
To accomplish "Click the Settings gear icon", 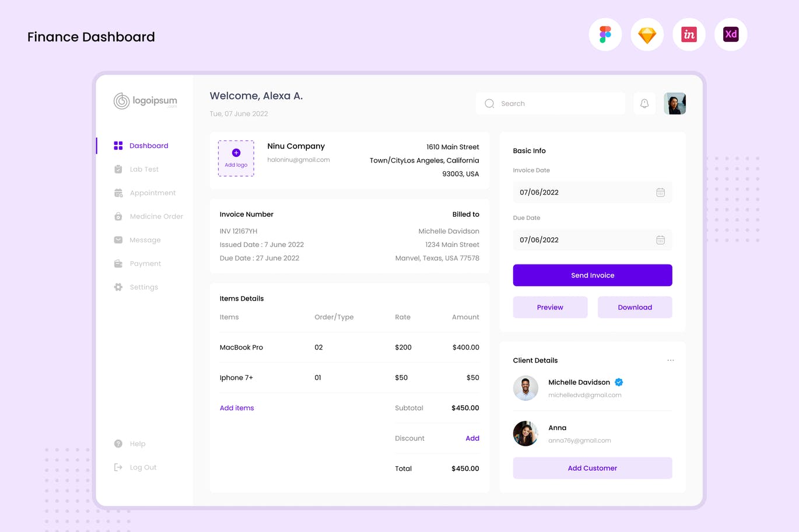I will (x=118, y=287).
